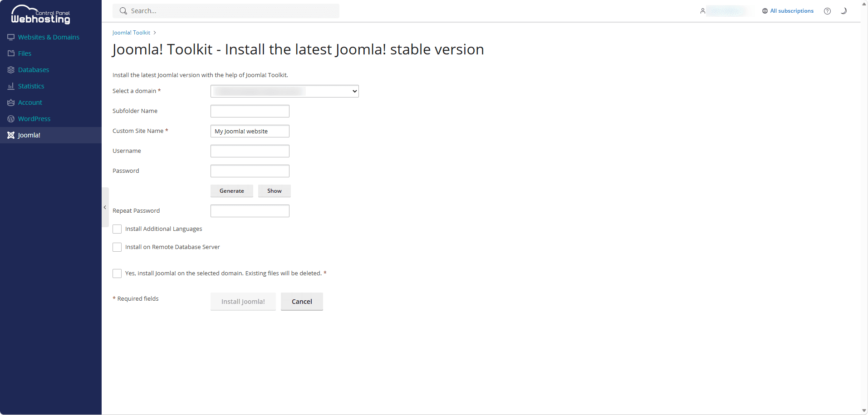Viewport: 868px width, 415px height.
Task: Click the Repeat Password input field
Action: pos(250,211)
